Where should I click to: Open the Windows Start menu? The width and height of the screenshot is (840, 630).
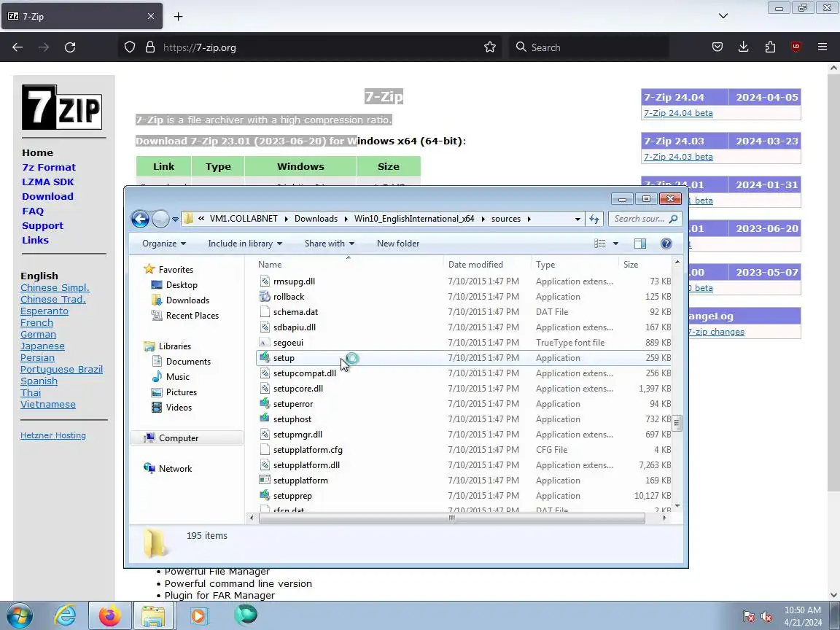(x=19, y=616)
